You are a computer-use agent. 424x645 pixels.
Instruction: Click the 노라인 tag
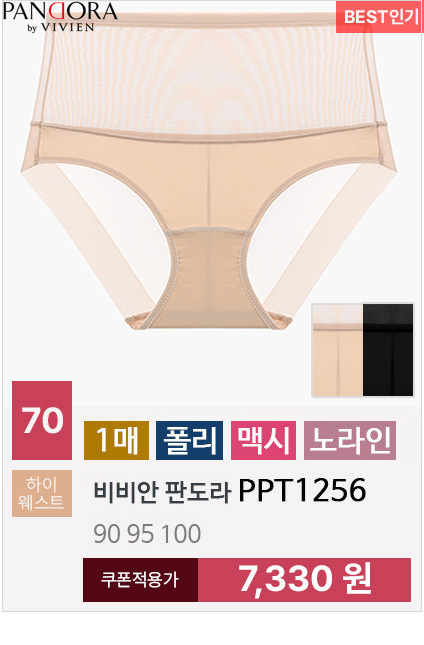tap(350, 440)
